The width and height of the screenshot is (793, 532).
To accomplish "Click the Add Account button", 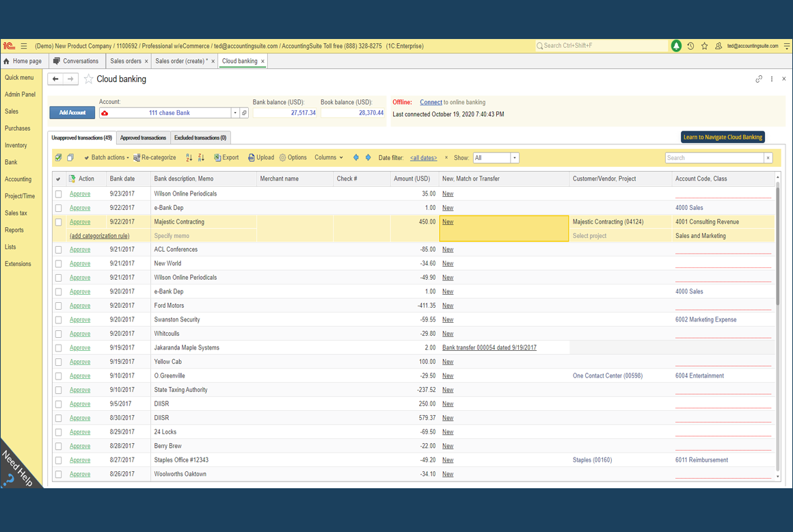I will pos(72,113).
